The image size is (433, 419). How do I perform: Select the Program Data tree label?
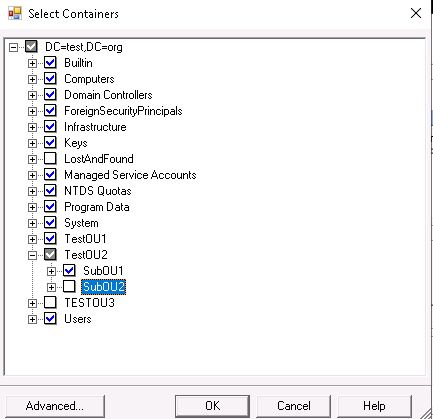97,207
